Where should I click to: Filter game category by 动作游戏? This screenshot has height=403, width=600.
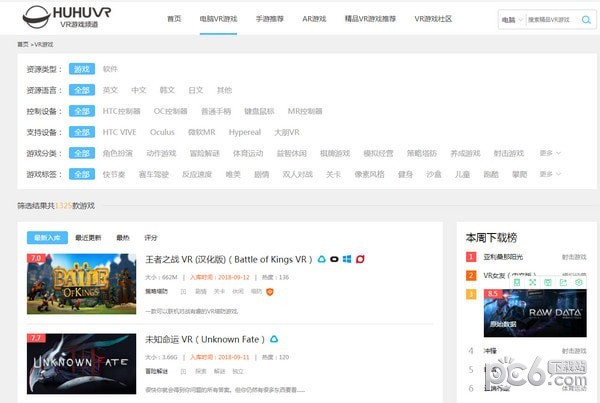coord(161,153)
